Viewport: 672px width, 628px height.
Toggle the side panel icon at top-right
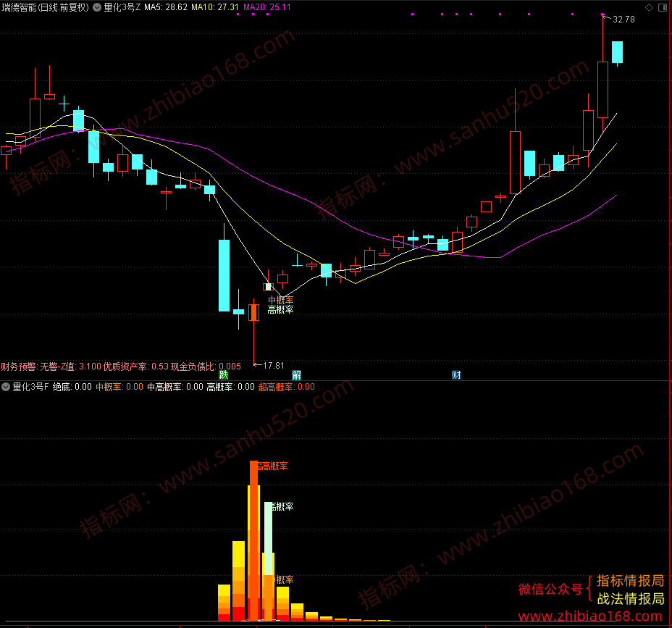(662, 7)
